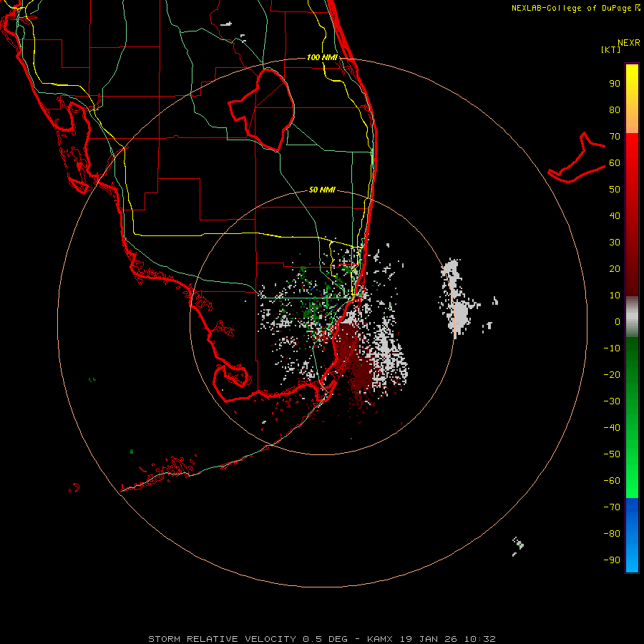Viewport: 644px width, 644px height.
Task: Select the -90 value on velocity scale
Action: pyautogui.click(x=612, y=560)
